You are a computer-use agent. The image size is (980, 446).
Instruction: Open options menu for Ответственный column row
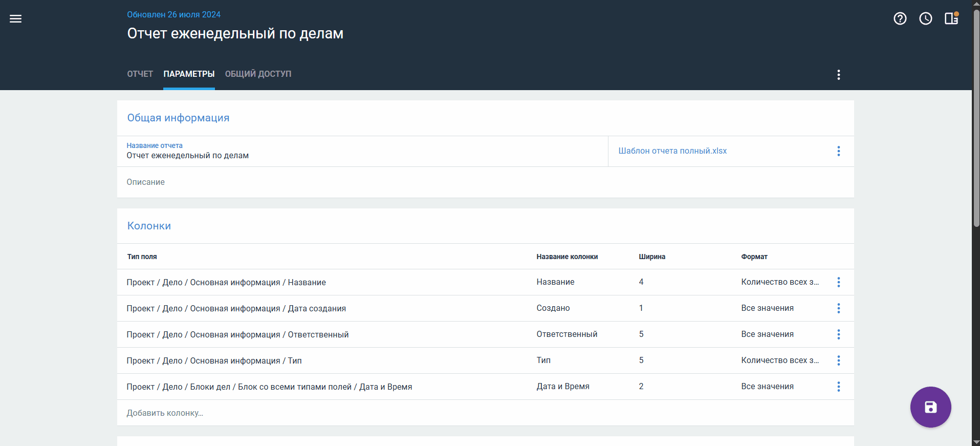[838, 334]
